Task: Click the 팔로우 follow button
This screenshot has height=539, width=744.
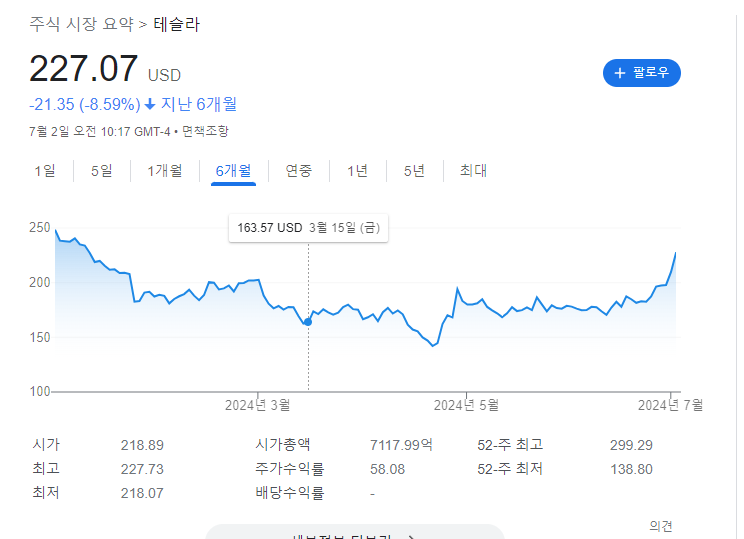Action: pyautogui.click(x=642, y=73)
